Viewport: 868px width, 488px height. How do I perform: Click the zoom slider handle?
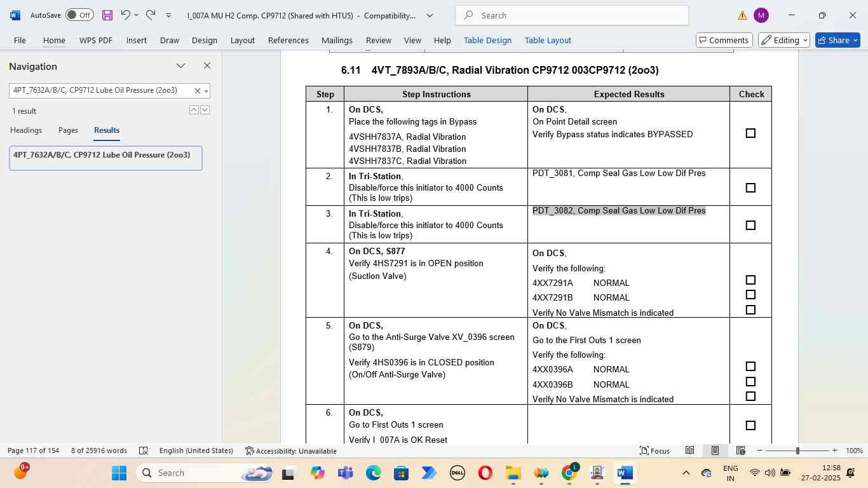(797, 451)
